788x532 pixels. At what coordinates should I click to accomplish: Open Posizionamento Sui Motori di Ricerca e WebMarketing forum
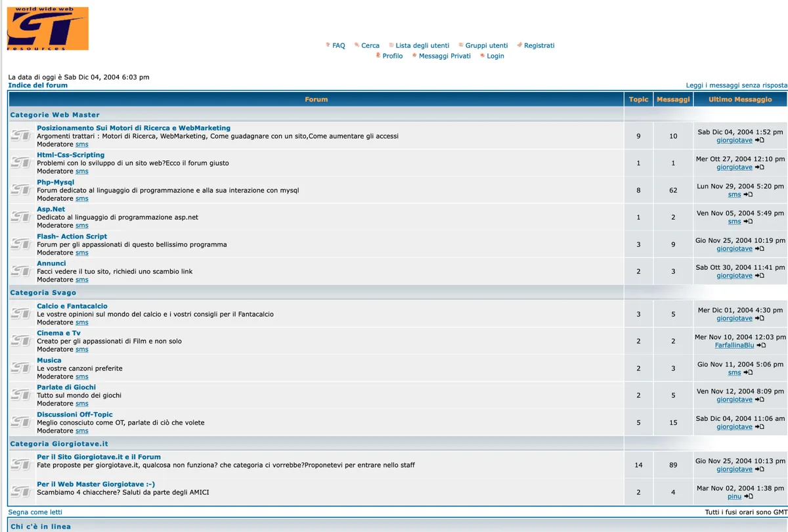(x=134, y=128)
